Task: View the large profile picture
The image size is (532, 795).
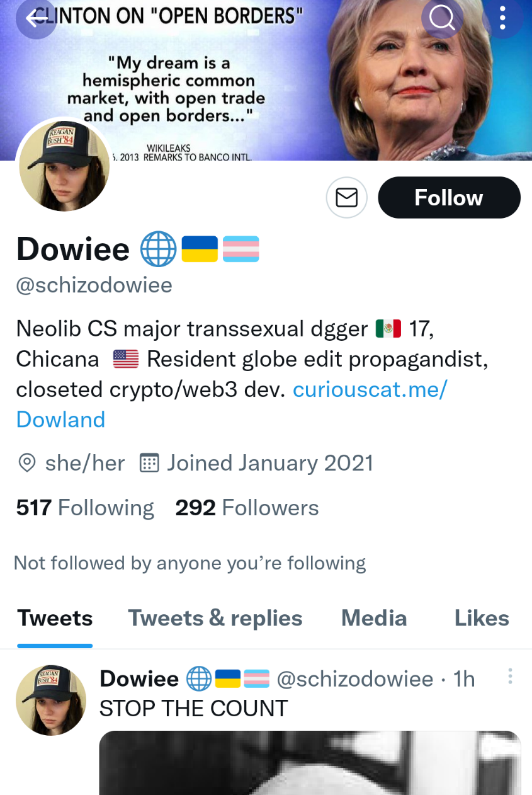Action: 64,166
